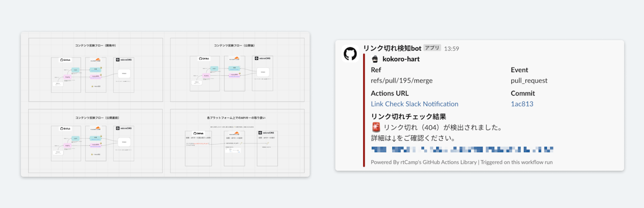Click GitHub logo in 開発中 flow panel

click(x=65, y=60)
